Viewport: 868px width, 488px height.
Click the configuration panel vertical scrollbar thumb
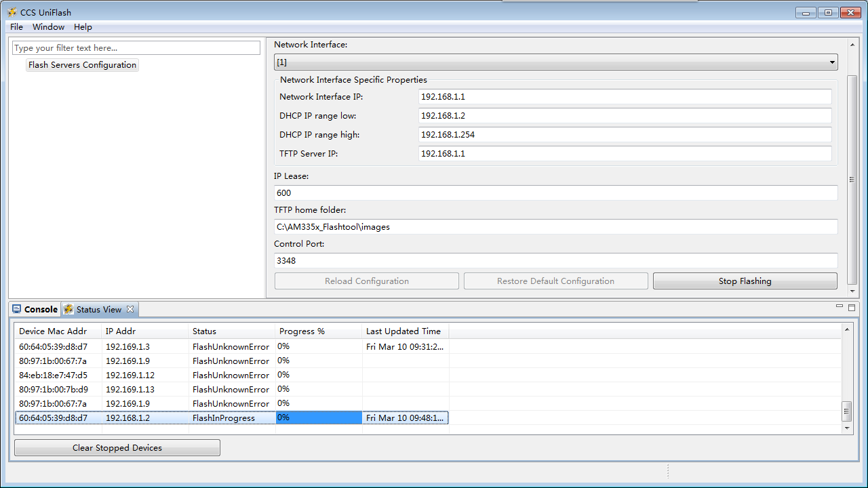click(x=852, y=180)
